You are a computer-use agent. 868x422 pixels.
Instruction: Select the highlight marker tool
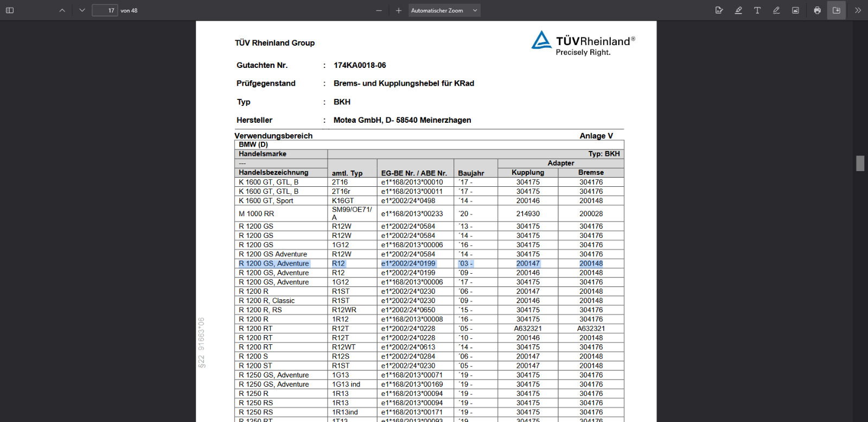click(x=738, y=10)
